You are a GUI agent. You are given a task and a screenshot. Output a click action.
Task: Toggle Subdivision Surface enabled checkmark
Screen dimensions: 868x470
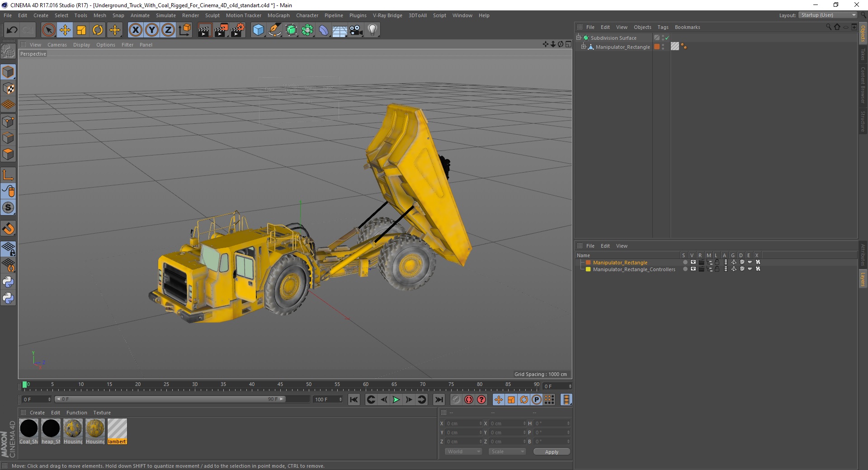tap(667, 38)
